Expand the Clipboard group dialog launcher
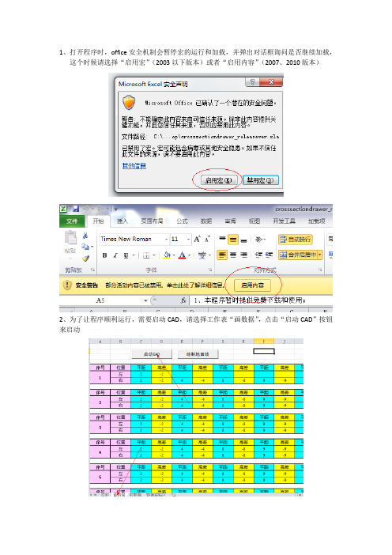Screen dimensions: 392x555 pyautogui.click(x=92, y=270)
